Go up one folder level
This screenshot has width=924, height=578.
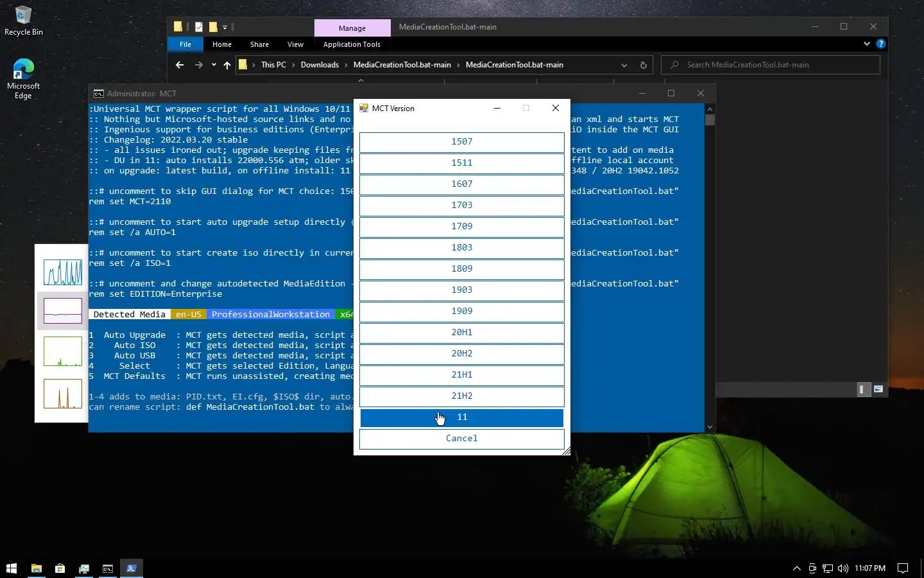(227, 65)
